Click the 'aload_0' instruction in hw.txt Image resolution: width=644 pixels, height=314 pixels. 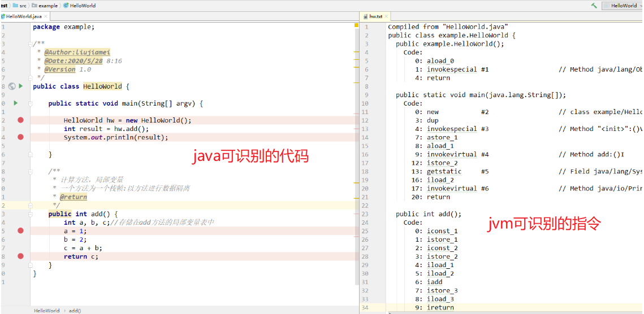coord(440,61)
